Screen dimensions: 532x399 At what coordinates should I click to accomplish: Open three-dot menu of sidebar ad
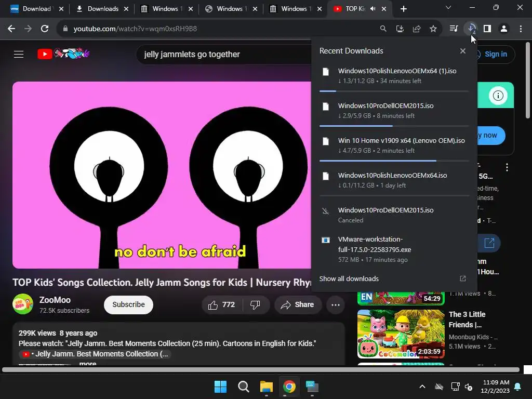507,167
